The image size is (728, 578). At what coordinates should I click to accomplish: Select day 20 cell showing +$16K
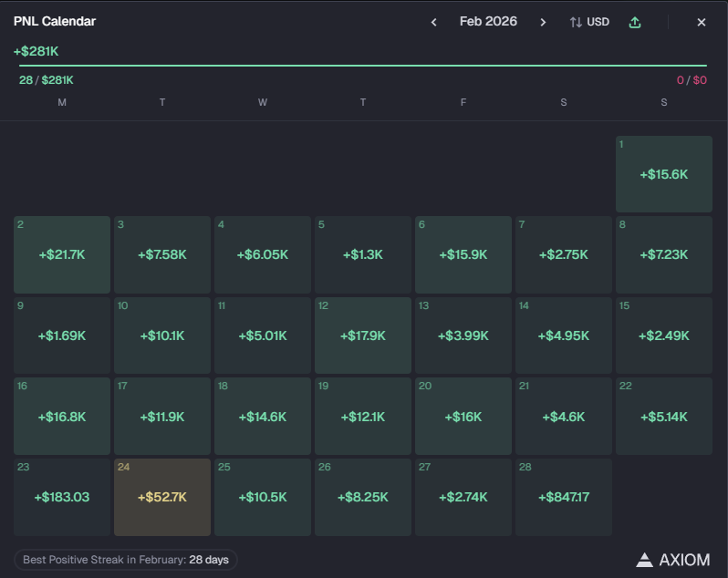click(463, 416)
